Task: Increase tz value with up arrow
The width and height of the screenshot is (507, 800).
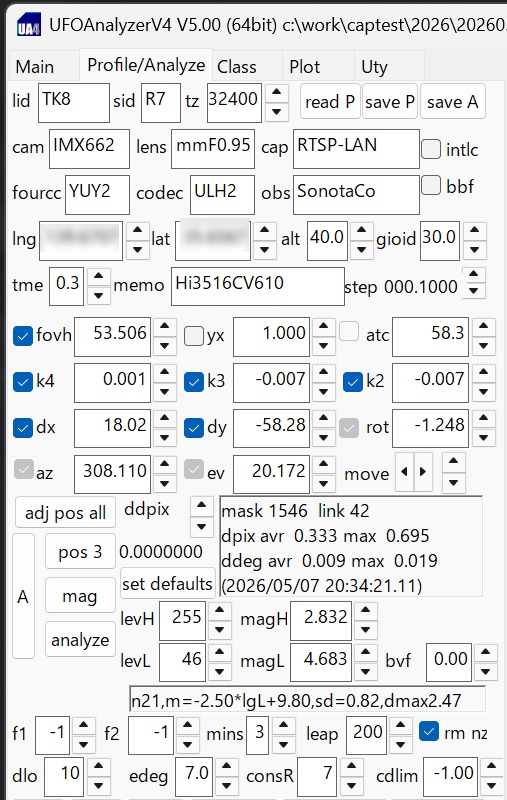Action: pos(276,92)
